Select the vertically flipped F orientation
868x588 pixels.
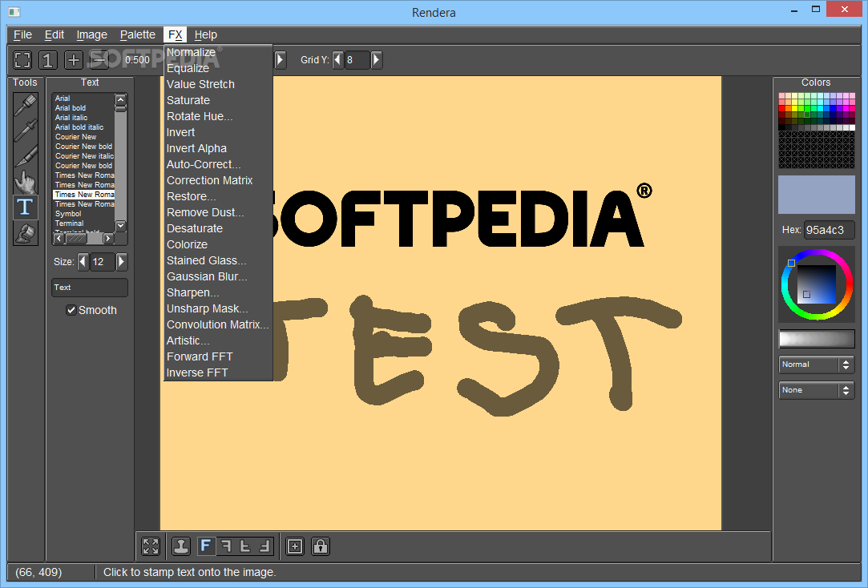coord(245,546)
